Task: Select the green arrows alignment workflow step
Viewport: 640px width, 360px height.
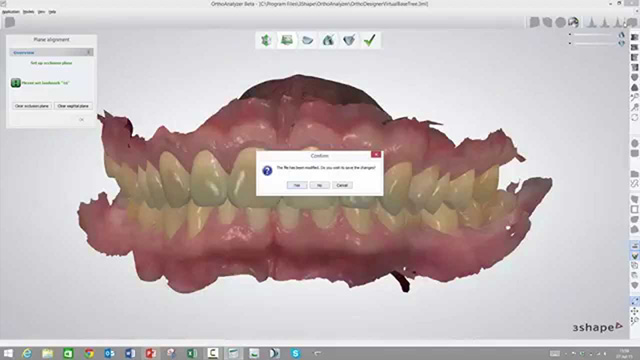Action: tap(266, 40)
